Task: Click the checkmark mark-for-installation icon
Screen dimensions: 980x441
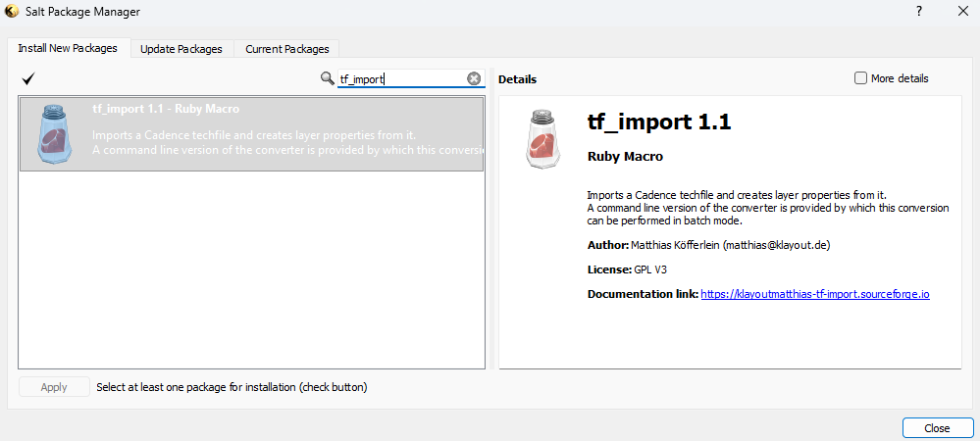Action: pyautogui.click(x=28, y=78)
